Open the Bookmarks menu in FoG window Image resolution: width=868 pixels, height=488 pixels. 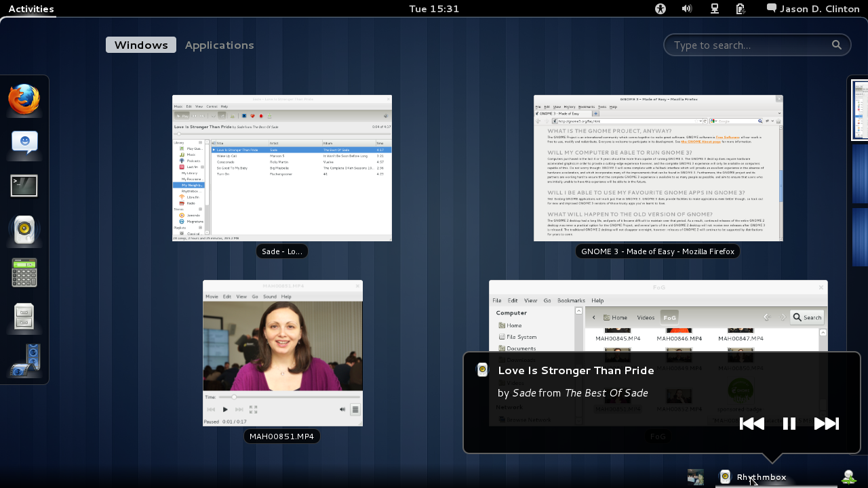(x=571, y=300)
